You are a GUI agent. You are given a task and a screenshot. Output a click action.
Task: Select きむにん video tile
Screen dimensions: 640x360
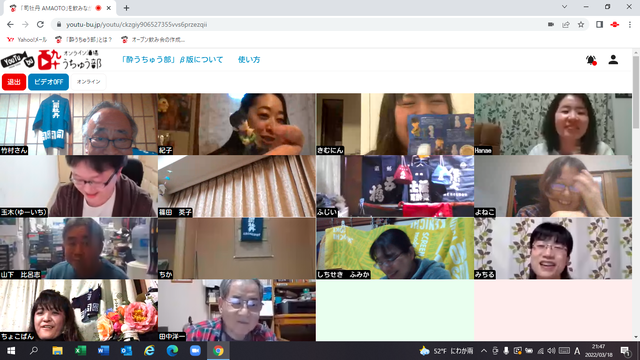(395, 124)
